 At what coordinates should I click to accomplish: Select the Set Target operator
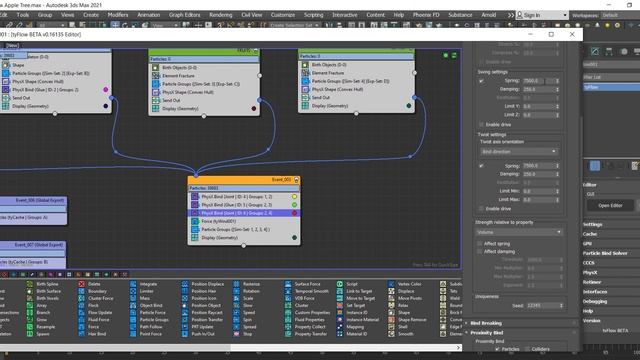click(351, 305)
